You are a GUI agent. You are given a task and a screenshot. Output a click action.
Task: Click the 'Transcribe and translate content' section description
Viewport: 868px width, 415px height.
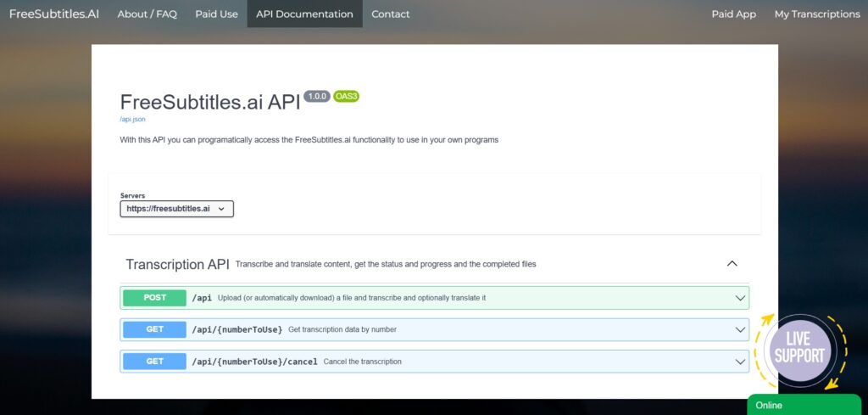[386, 264]
